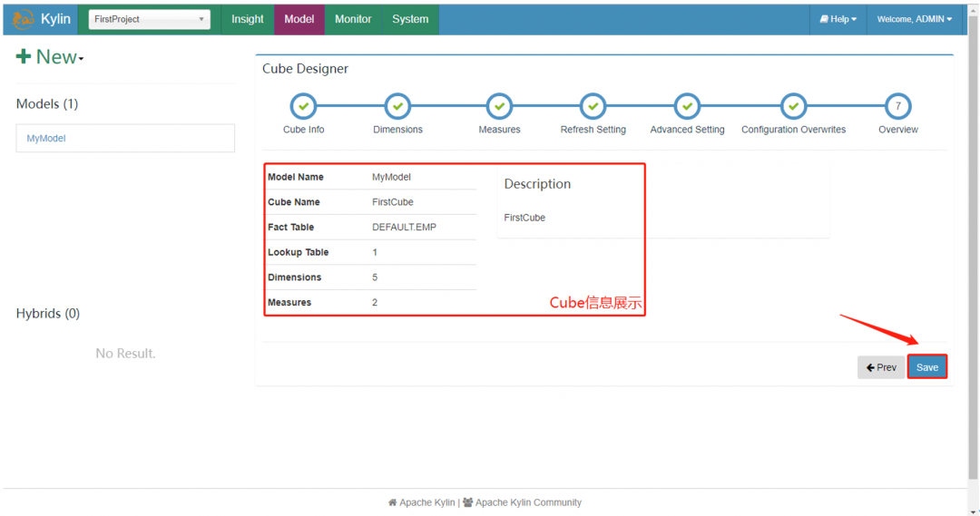Screen dimensions: 980x516
Task: Switch to the Insight tab
Action: (x=248, y=19)
